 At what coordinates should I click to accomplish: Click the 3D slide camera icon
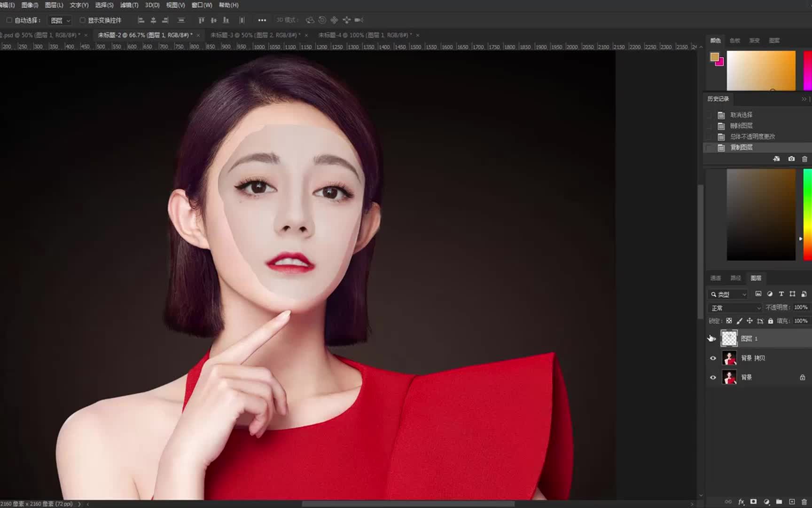click(347, 20)
